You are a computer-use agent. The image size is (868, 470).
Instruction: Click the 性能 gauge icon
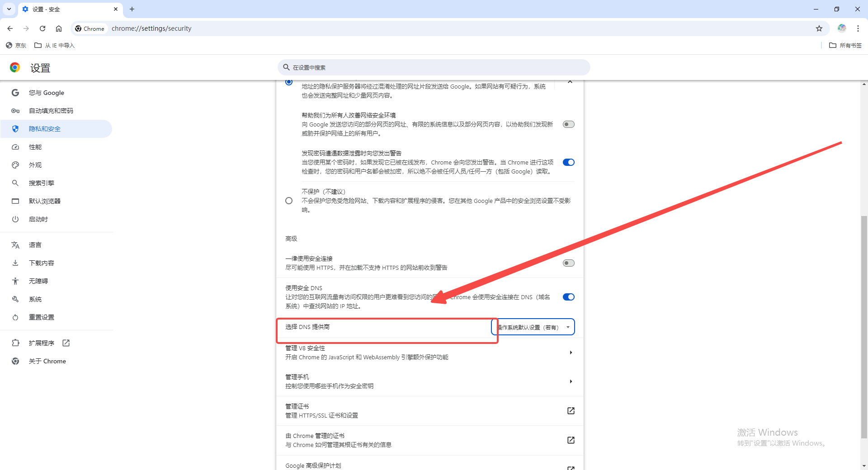[x=15, y=147]
